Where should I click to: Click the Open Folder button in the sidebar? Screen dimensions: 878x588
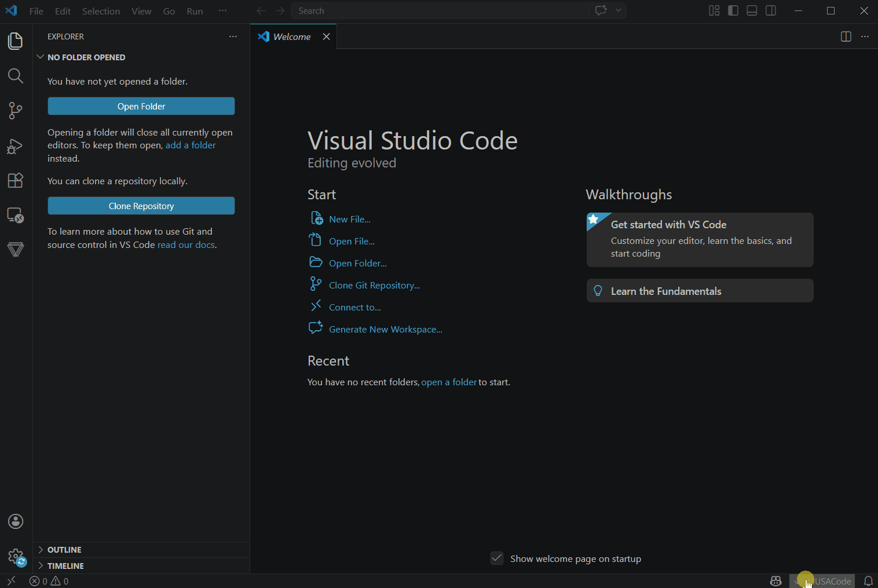click(141, 106)
